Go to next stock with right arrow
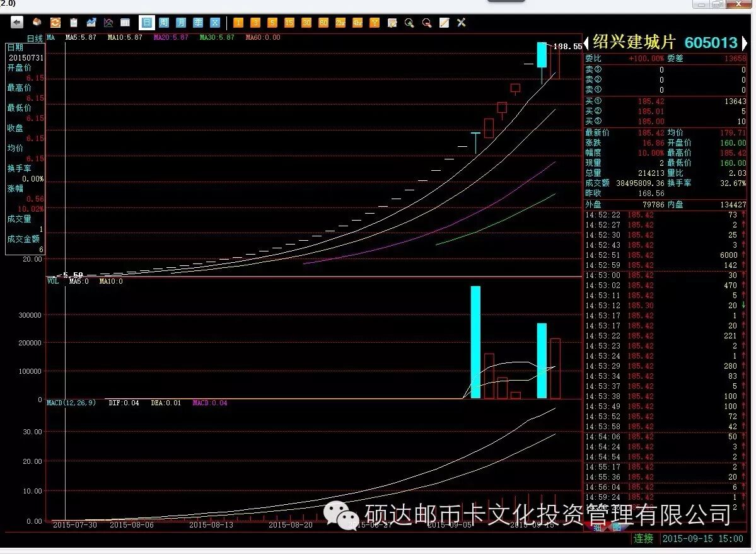756x554 pixels. 745,43
